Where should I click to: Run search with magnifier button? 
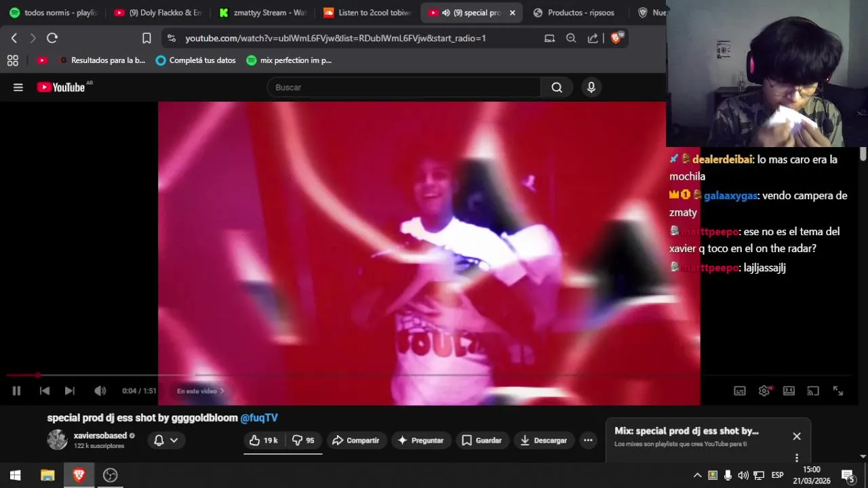click(557, 87)
